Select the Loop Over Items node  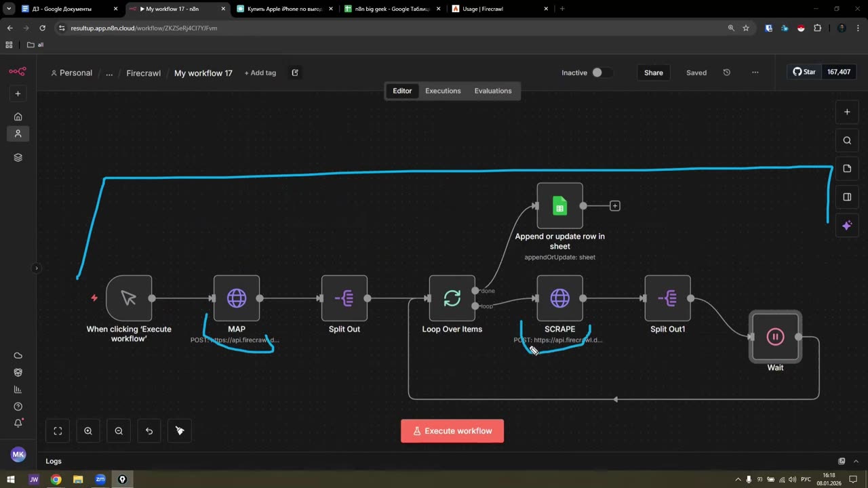452,298
